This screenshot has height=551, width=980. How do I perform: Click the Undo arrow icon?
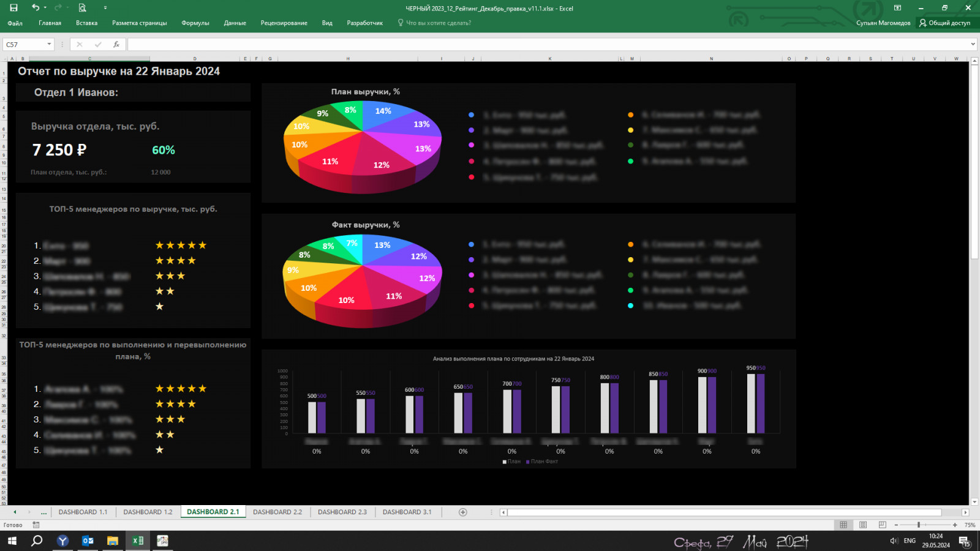tap(36, 8)
